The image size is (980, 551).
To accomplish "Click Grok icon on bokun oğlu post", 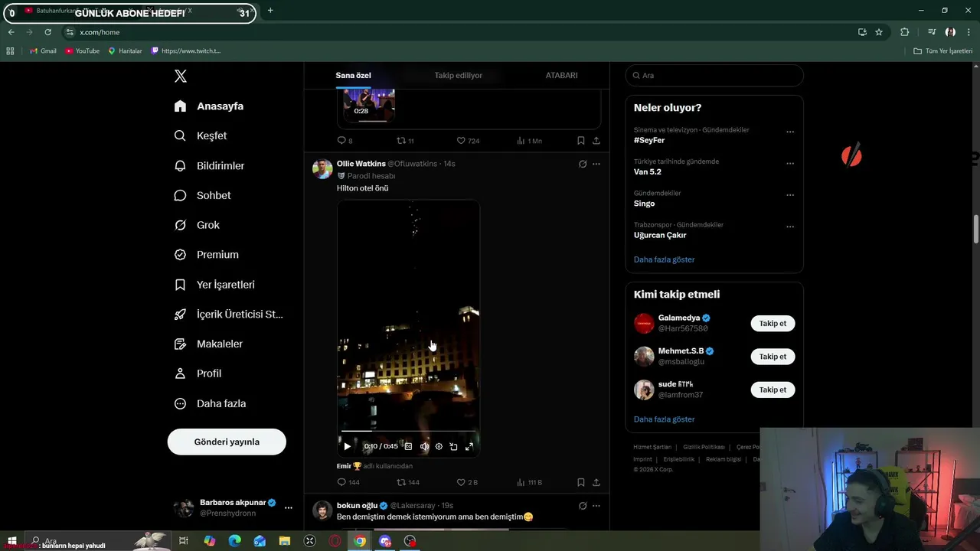I will coord(583,506).
